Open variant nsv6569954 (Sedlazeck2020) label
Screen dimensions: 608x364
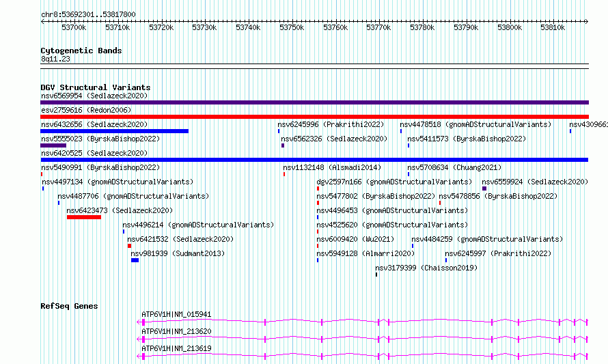point(94,96)
